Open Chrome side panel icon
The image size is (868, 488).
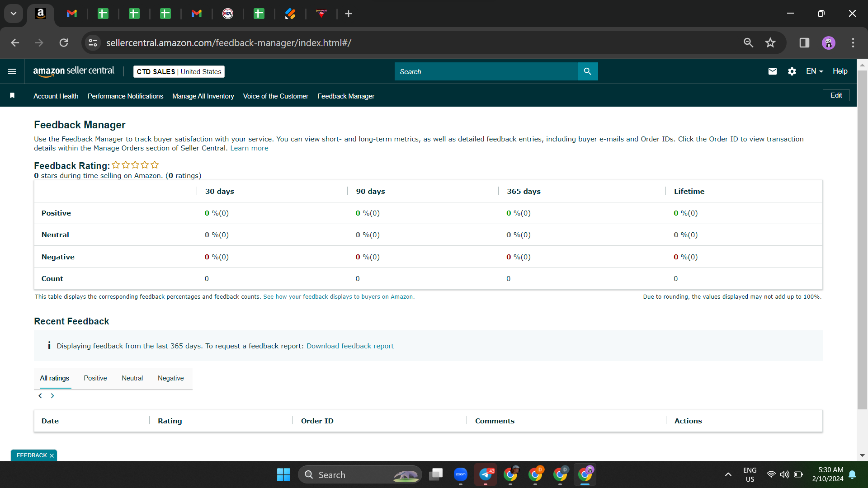[804, 43]
